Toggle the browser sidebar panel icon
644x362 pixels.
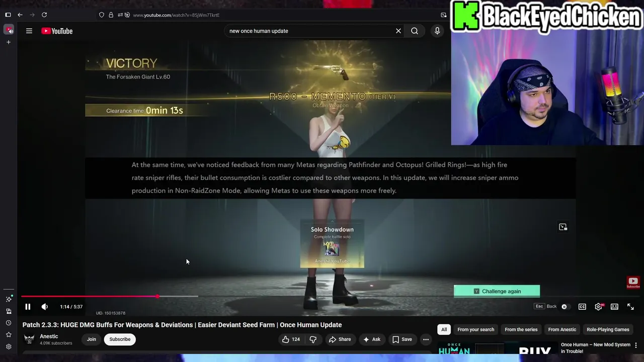[8, 15]
